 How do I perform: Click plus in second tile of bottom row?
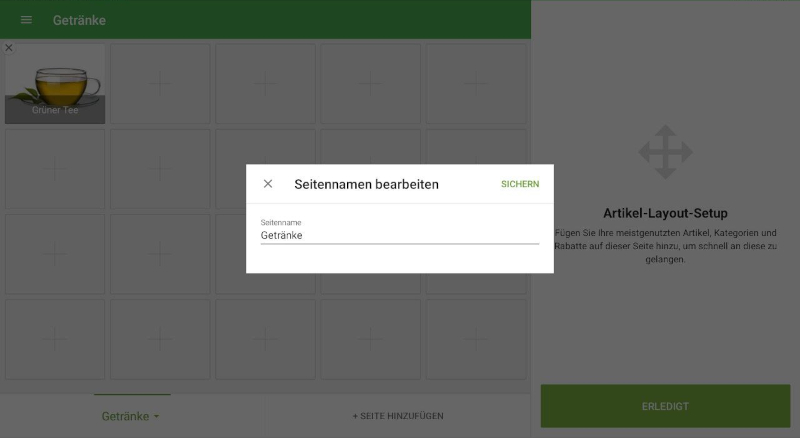pyautogui.click(x=160, y=340)
